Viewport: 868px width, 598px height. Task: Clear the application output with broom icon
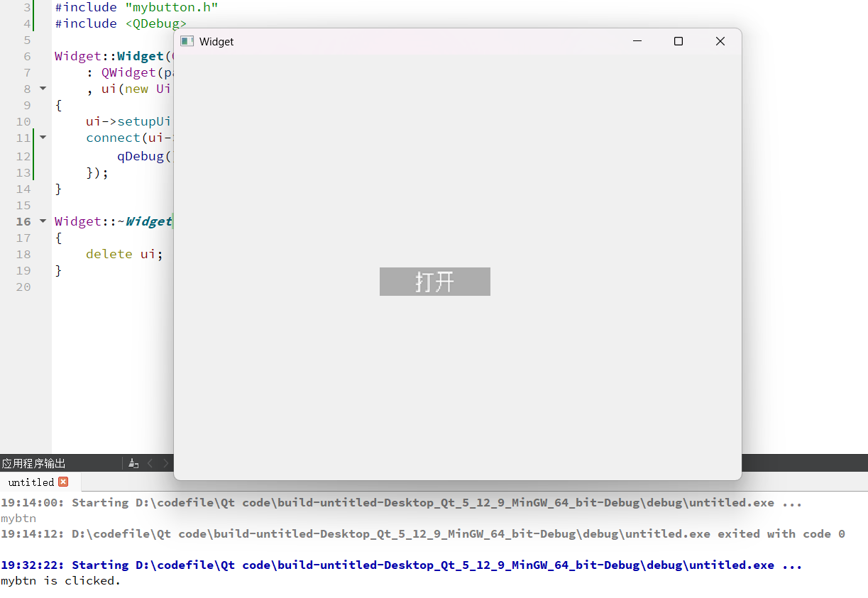point(133,463)
